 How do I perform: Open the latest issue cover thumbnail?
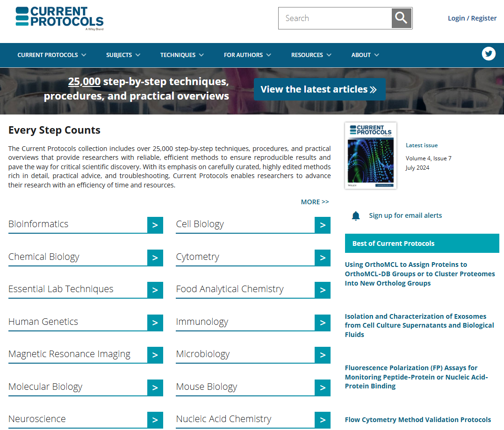point(371,156)
